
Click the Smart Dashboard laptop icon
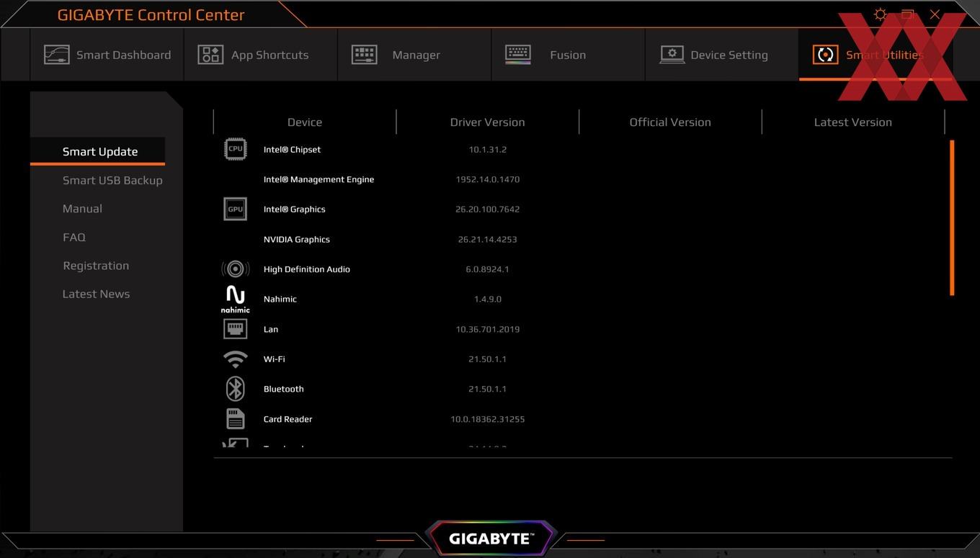(57, 55)
